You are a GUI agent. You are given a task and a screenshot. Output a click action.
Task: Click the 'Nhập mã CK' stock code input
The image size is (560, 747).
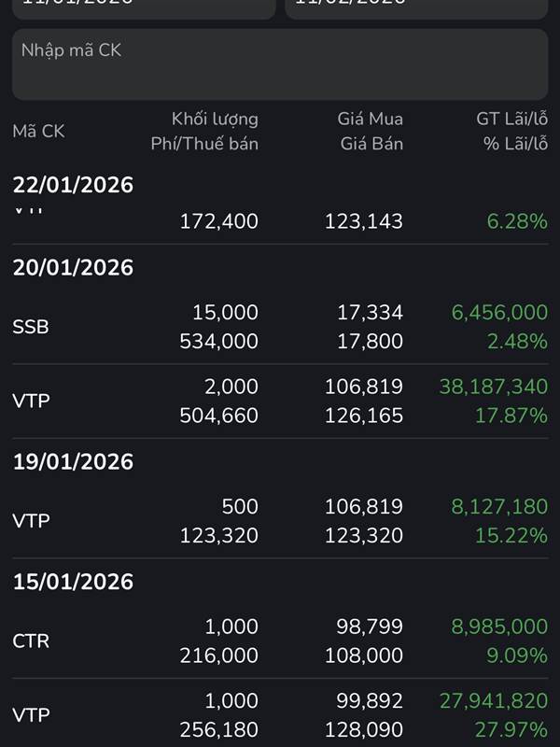pos(280,63)
